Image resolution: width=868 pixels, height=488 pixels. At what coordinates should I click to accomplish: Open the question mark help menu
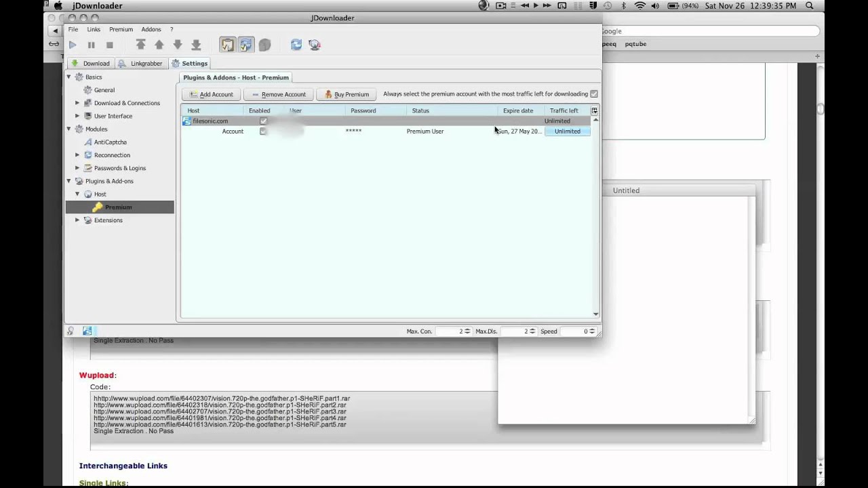pyautogui.click(x=172, y=30)
